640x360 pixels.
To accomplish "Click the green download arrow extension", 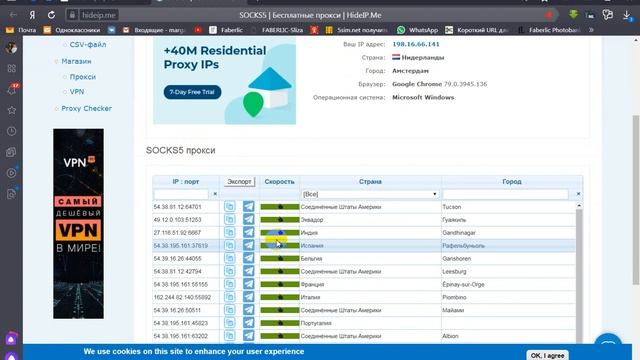I will click(x=573, y=15).
